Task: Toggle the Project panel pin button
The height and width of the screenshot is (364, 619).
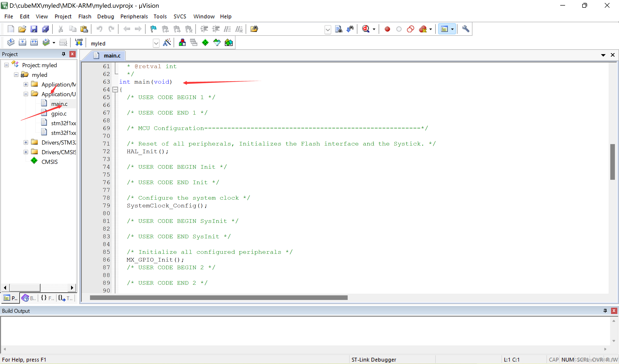Action: coord(63,54)
